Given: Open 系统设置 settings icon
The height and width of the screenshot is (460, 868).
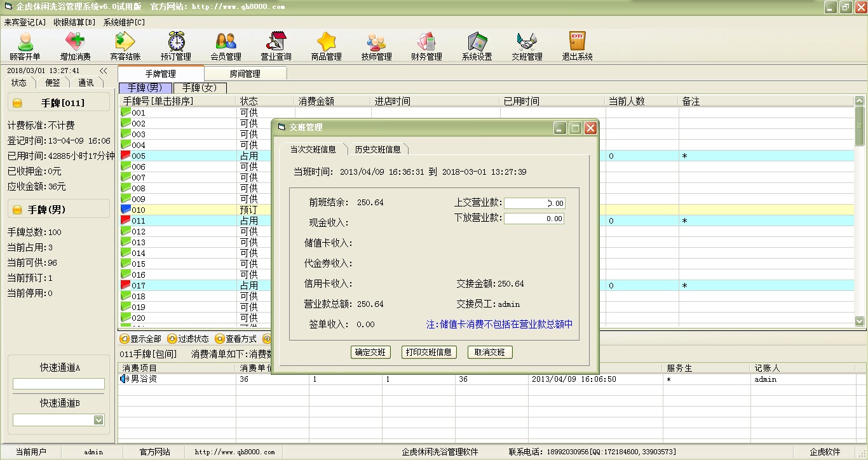Looking at the screenshot, I should 477,46.
